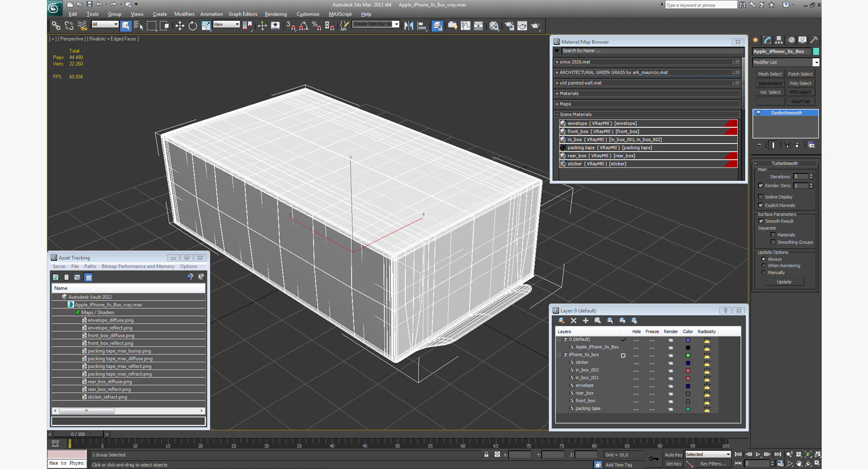Open the Rendering menu
Image resolution: width=868 pixels, height=469 pixels.
[276, 14]
